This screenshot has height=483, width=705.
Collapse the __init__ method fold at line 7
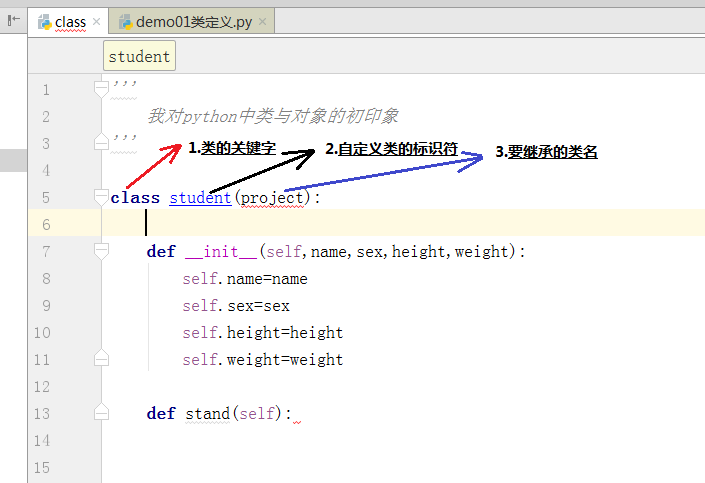coord(102,250)
